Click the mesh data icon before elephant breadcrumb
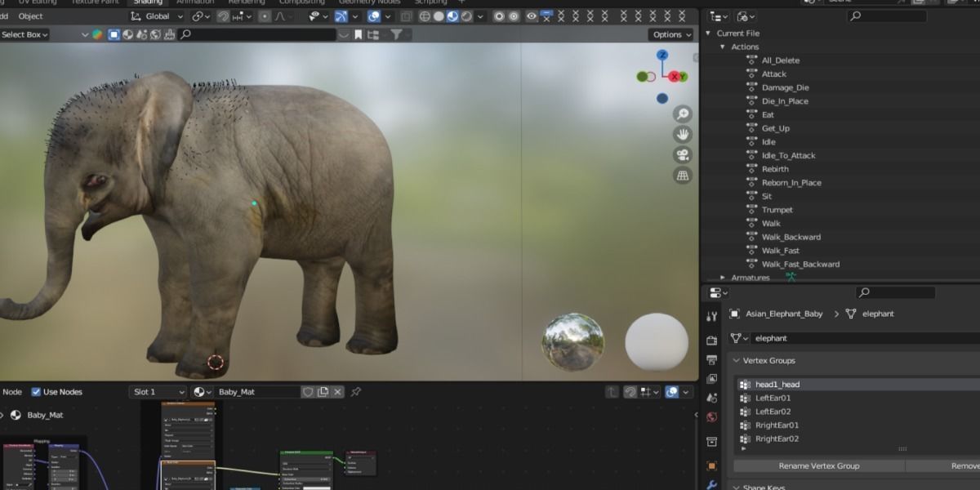Screen dimensions: 980x490 tap(851, 314)
